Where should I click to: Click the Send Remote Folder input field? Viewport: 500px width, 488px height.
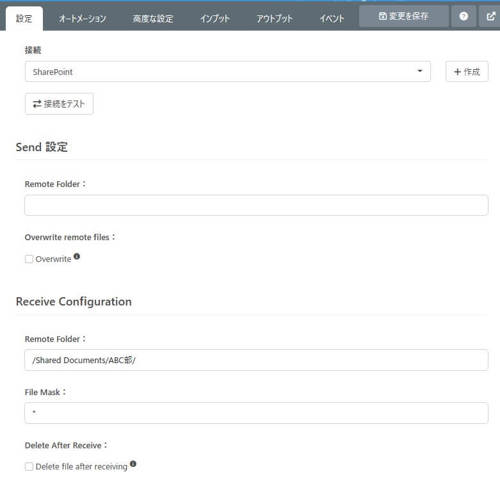[x=256, y=205]
